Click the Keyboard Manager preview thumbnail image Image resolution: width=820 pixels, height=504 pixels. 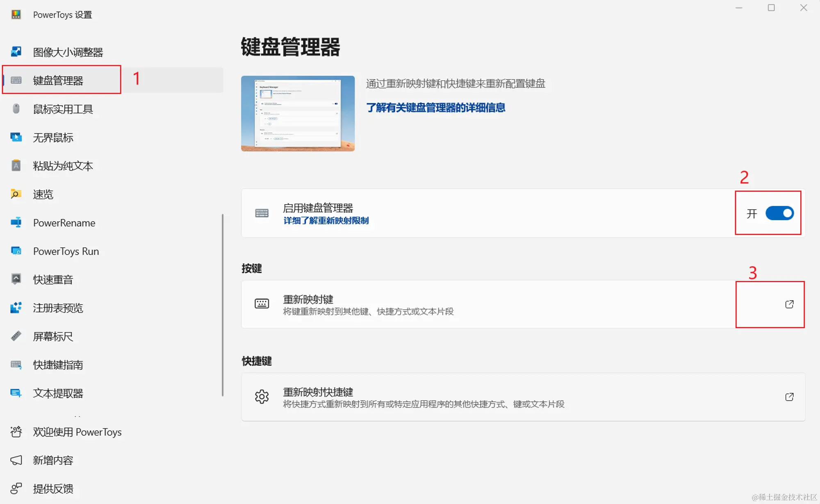click(298, 113)
